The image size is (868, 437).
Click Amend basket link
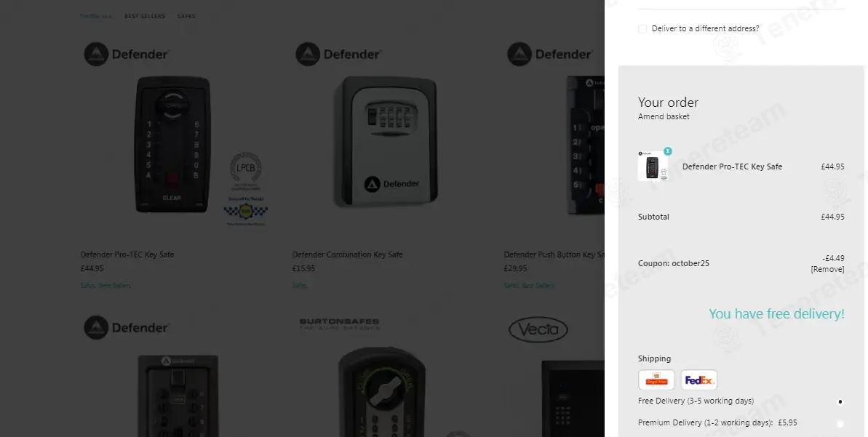664,116
